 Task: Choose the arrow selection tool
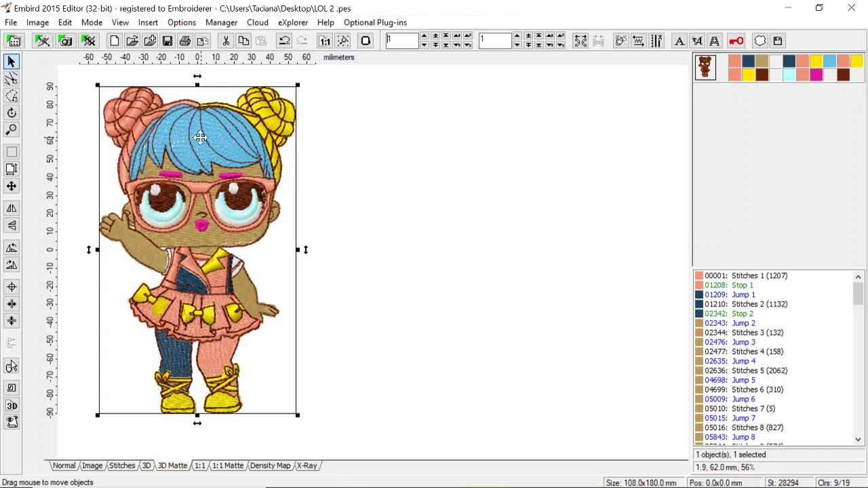(12, 62)
